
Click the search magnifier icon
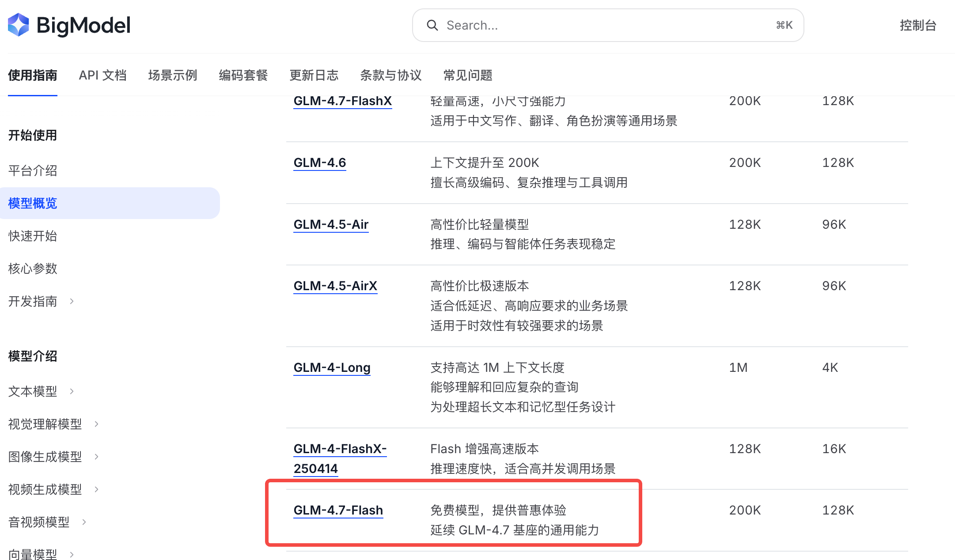coord(432,25)
